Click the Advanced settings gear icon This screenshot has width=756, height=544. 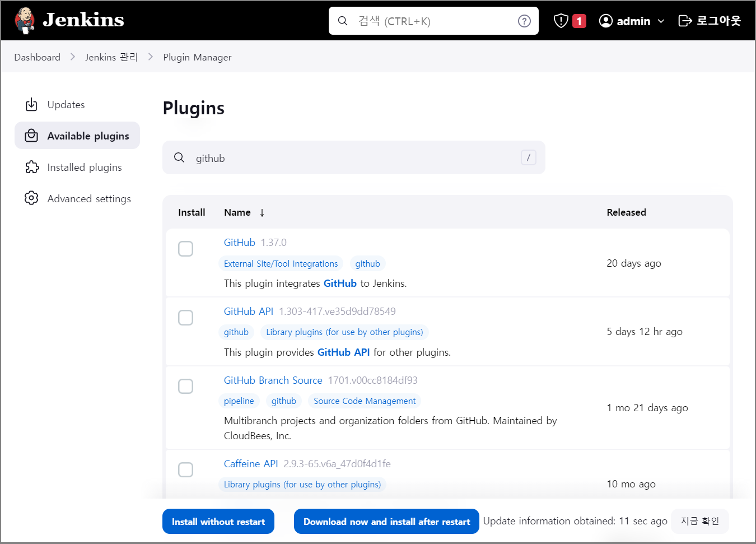pos(31,198)
